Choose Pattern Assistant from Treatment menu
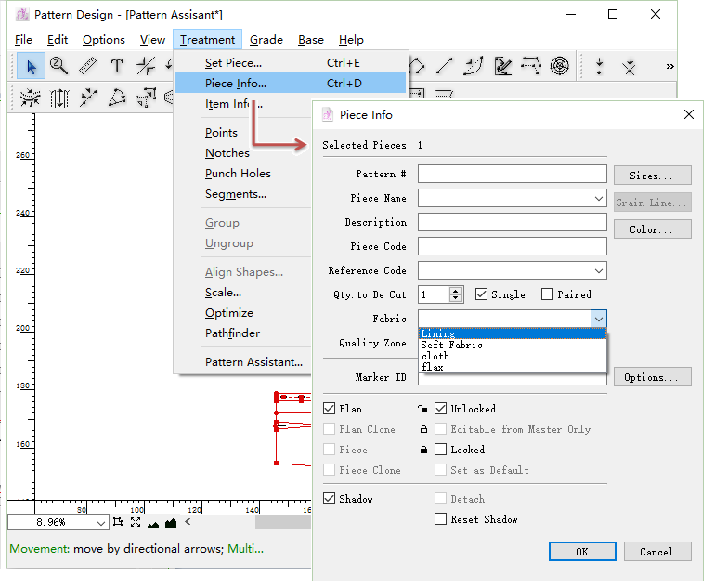Image resolution: width=714 pixels, height=588 pixels. pyautogui.click(x=253, y=362)
